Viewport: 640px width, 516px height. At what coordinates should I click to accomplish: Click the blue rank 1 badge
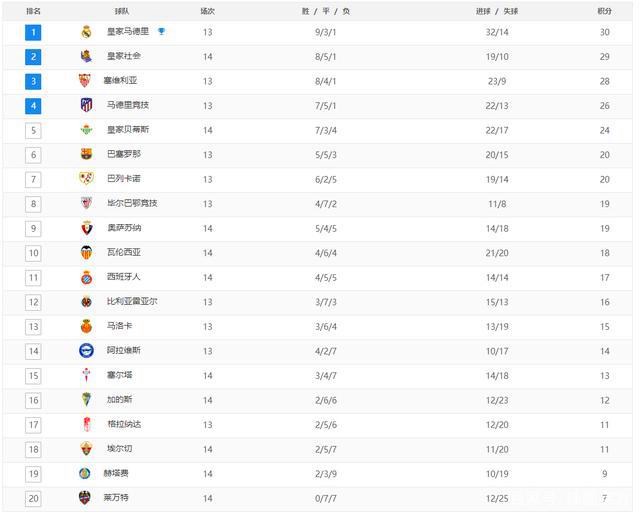coord(34,32)
